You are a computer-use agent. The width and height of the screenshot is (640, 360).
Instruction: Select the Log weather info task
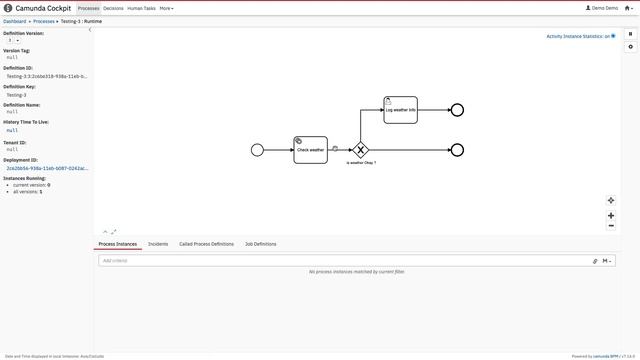400,110
